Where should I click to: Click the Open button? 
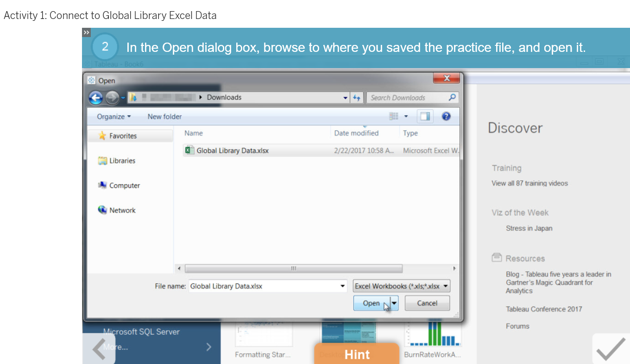372,303
